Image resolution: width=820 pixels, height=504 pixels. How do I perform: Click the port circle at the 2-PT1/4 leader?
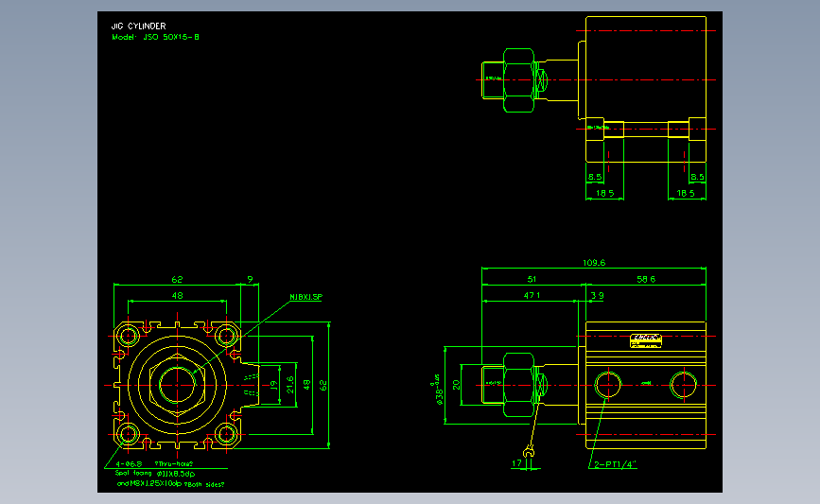(x=608, y=385)
